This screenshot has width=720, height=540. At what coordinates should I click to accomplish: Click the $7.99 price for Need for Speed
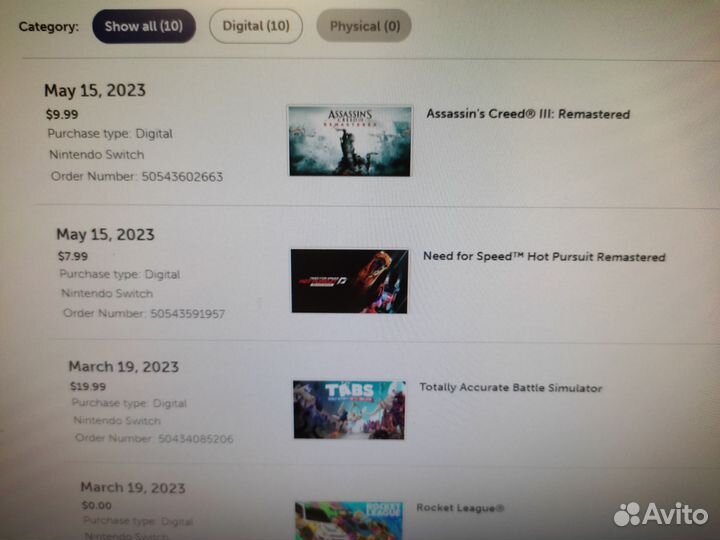point(72,256)
